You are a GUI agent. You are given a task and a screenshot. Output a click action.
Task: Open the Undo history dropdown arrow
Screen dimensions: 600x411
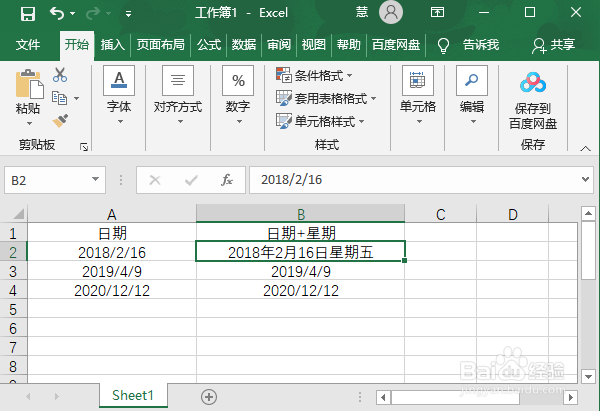click(73, 14)
